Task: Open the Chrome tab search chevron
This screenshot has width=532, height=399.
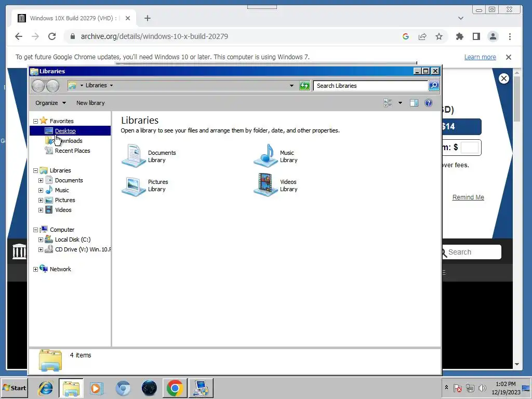Action: [x=460, y=18]
